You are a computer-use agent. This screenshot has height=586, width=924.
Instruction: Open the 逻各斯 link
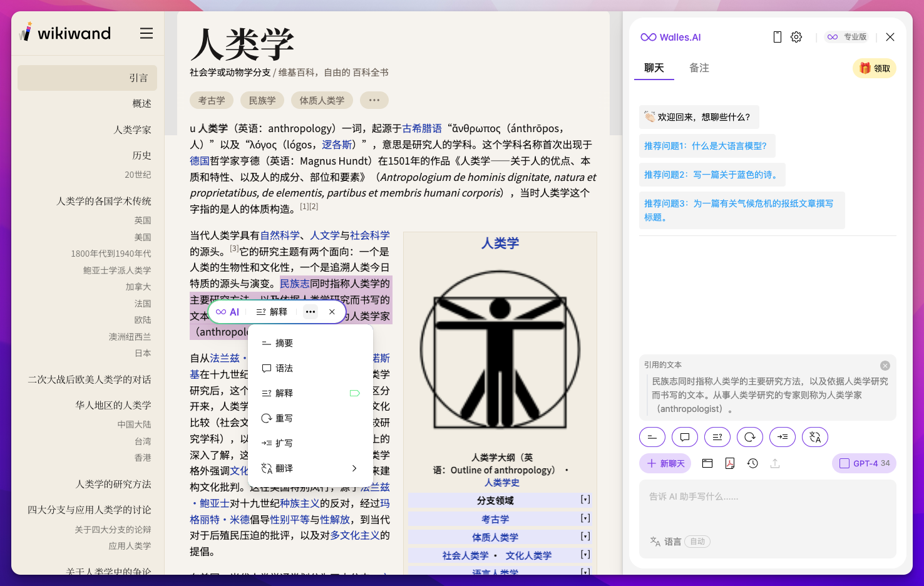(x=337, y=145)
